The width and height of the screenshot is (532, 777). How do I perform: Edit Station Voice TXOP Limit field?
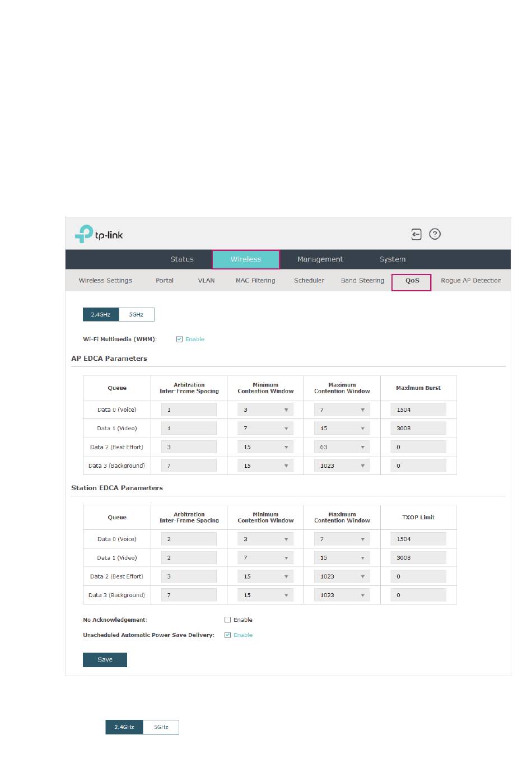(418, 539)
